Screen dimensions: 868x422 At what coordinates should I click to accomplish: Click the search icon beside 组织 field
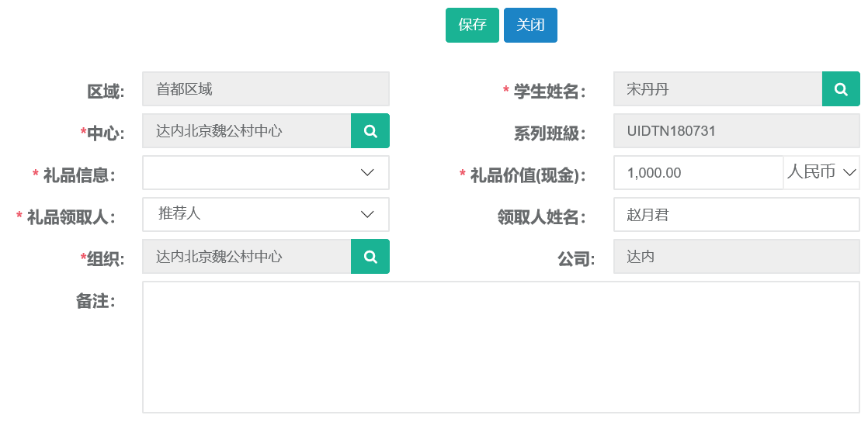(x=370, y=257)
